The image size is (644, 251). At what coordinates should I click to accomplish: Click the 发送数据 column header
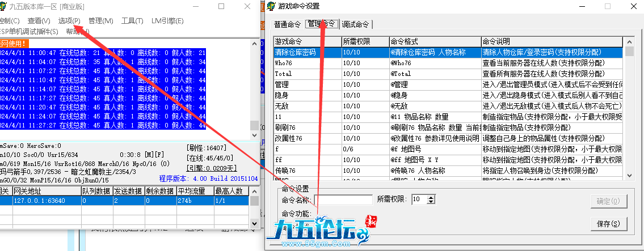click(128, 191)
